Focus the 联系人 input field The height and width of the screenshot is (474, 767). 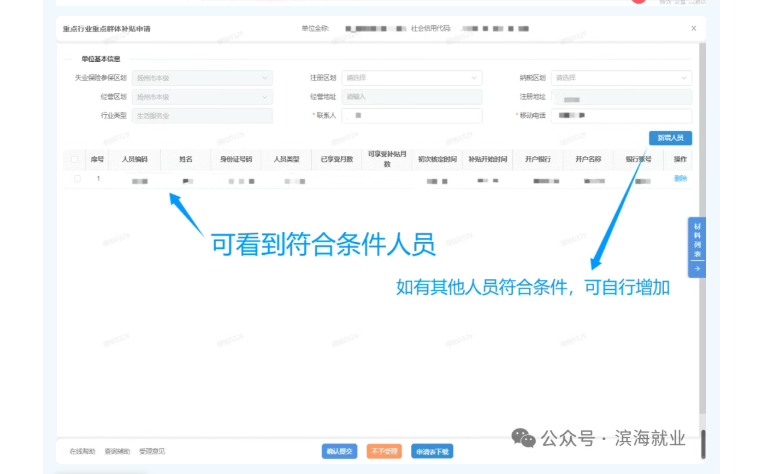click(x=412, y=116)
